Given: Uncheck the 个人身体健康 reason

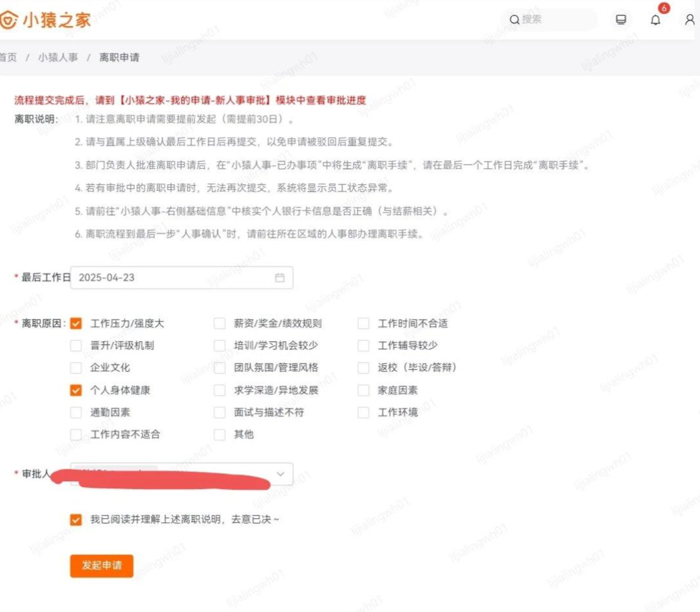Looking at the screenshot, I should click(x=76, y=389).
